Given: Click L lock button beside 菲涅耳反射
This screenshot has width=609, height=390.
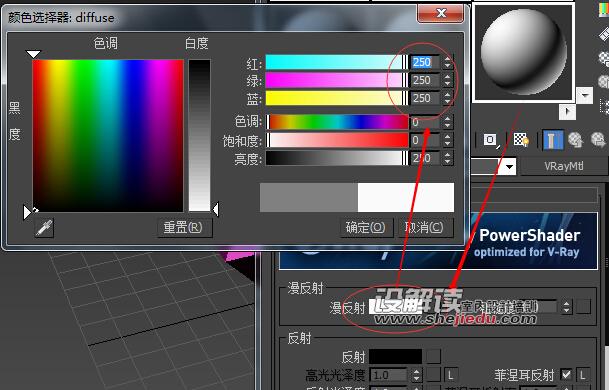Looking at the screenshot, I should click(x=583, y=375).
